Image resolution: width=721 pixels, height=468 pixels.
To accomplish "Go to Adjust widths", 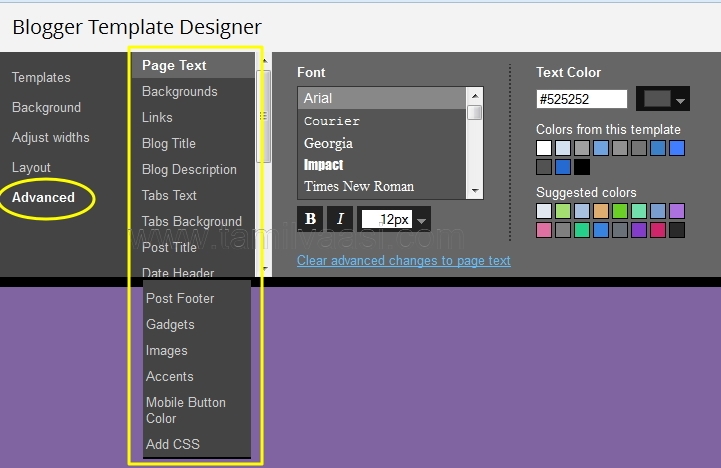I will tap(51, 137).
